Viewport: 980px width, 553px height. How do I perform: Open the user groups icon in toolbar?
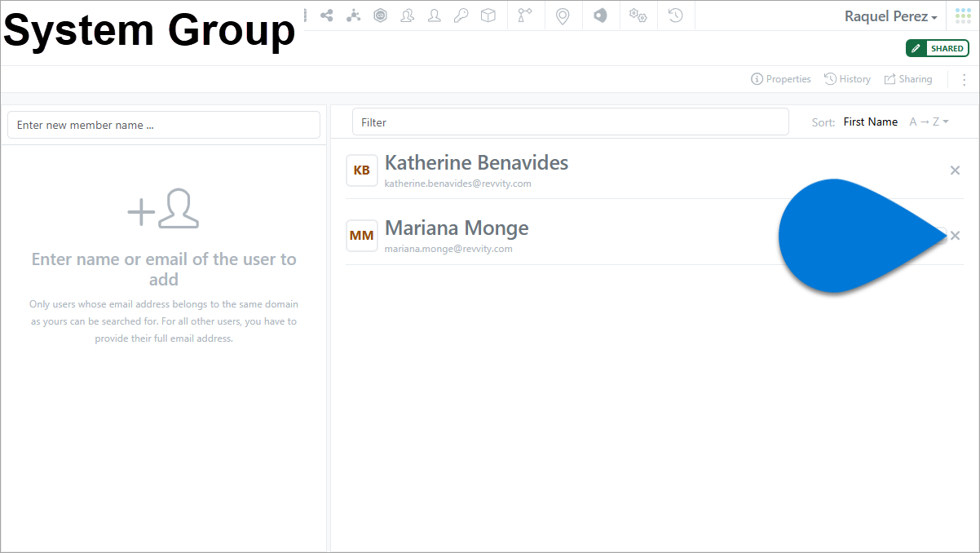tap(408, 15)
